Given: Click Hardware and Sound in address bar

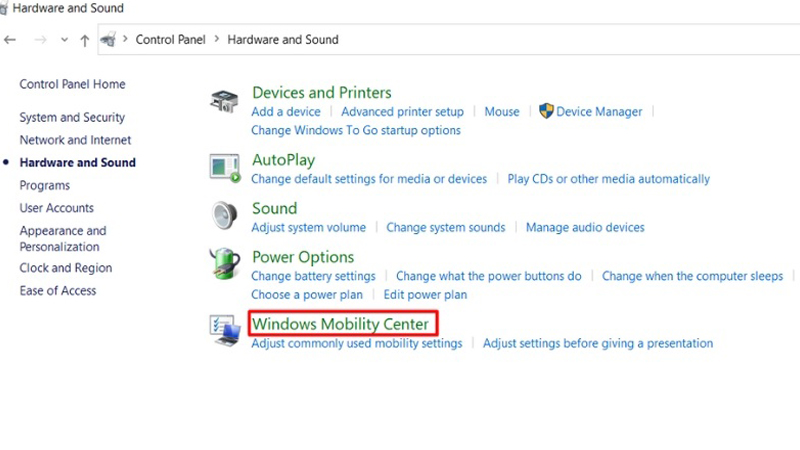Looking at the screenshot, I should click(283, 40).
